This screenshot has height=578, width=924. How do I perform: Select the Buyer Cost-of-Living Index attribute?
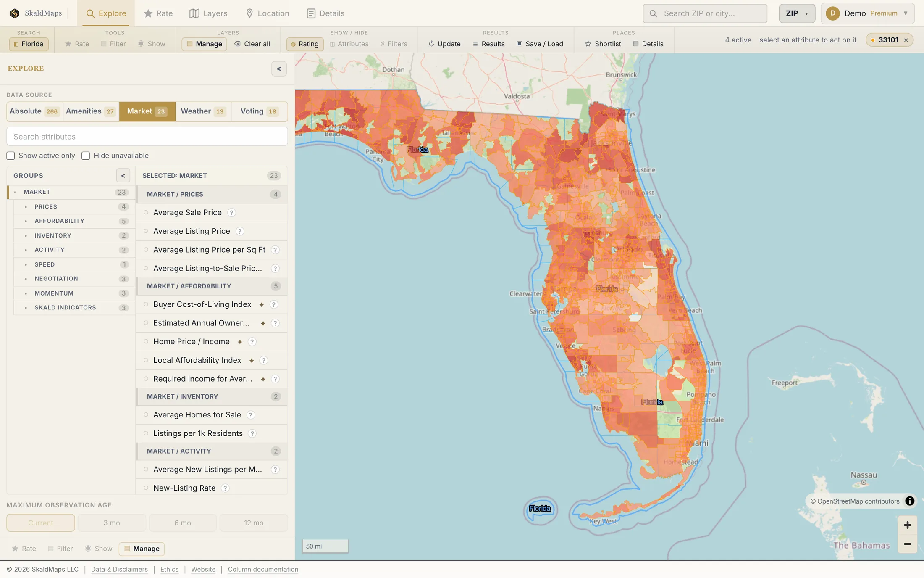coord(212,304)
